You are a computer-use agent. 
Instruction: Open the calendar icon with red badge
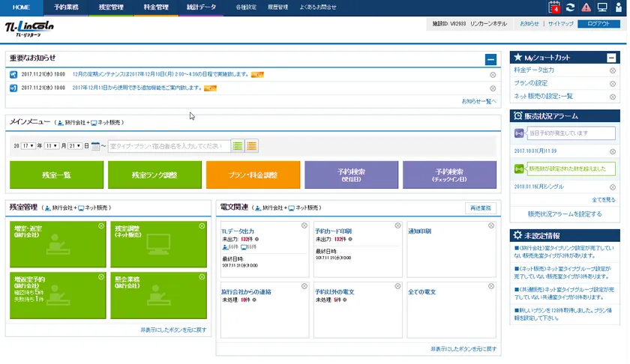click(555, 7)
